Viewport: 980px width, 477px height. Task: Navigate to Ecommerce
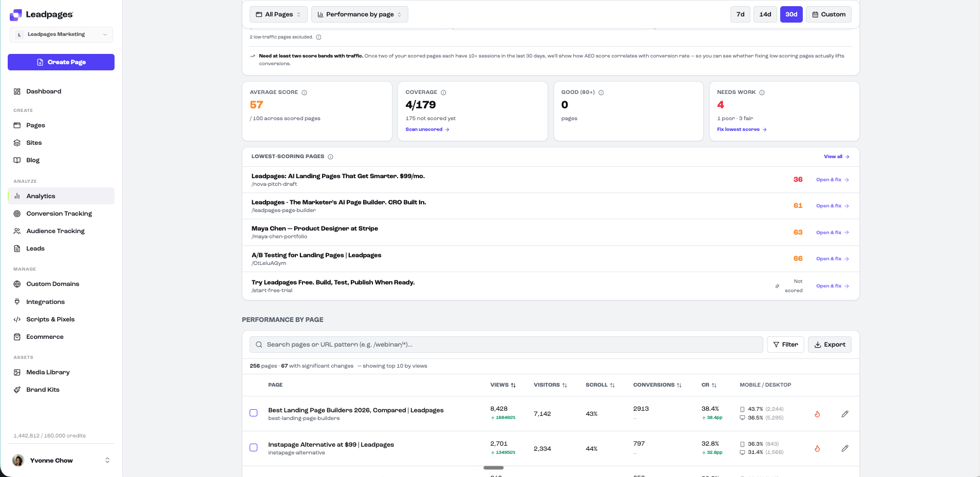point(61,337)
